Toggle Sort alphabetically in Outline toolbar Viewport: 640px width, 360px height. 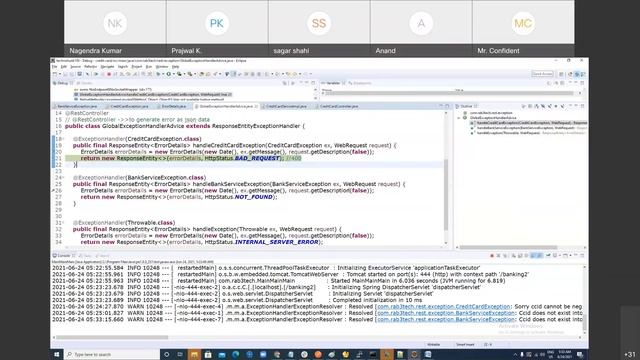[536, 106]
